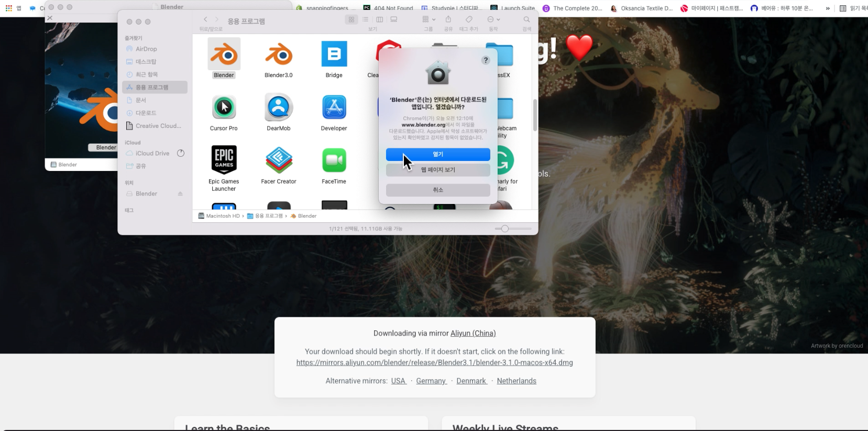Open the action (ellipsis) dropdown in Finder
This screenshot has width=868, height=431.
493,19
